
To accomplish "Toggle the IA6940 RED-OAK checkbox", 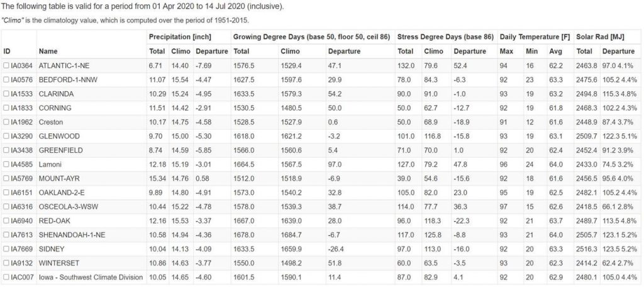I will click(x=6, y=221).
